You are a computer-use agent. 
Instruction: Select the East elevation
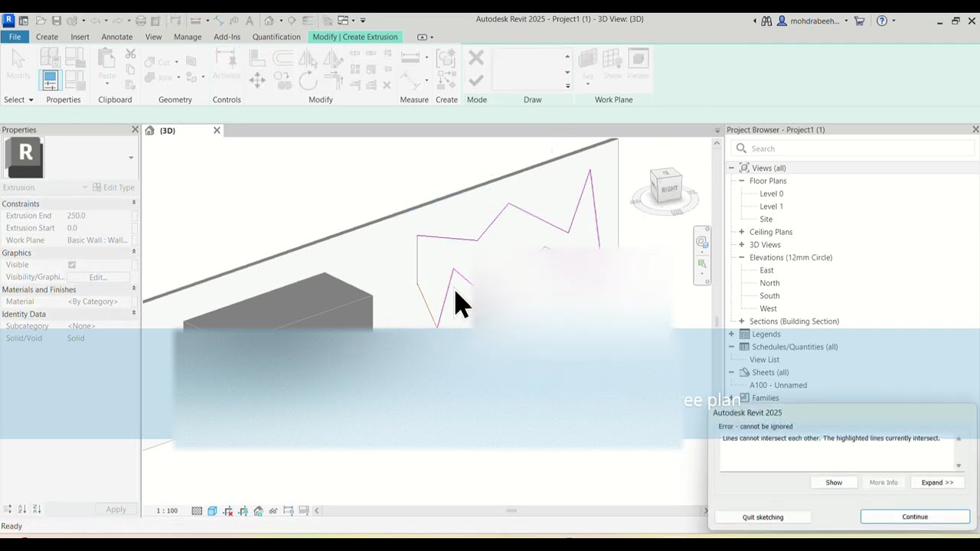(766, 270)
